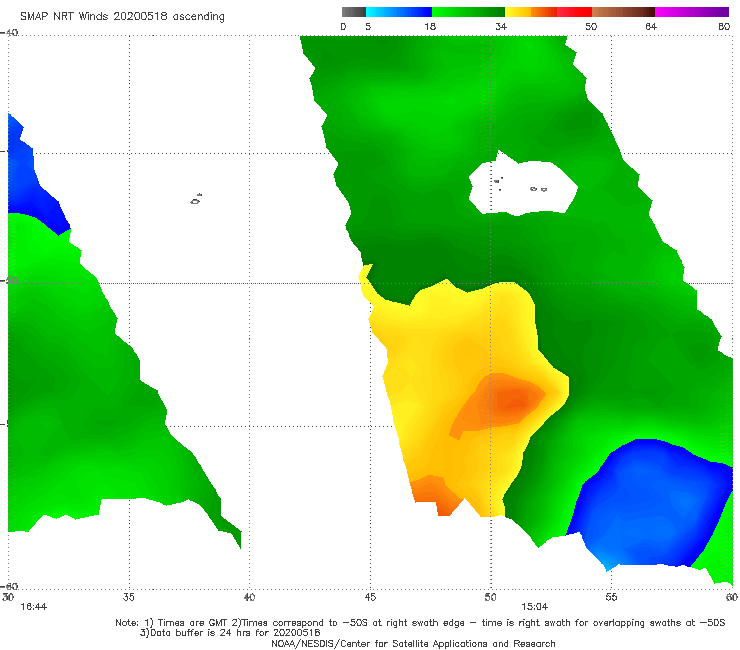The height and width of the screenshot is (650, 740).
Task: Click the colorbar label '34'
Action: [x=501, y=26]
